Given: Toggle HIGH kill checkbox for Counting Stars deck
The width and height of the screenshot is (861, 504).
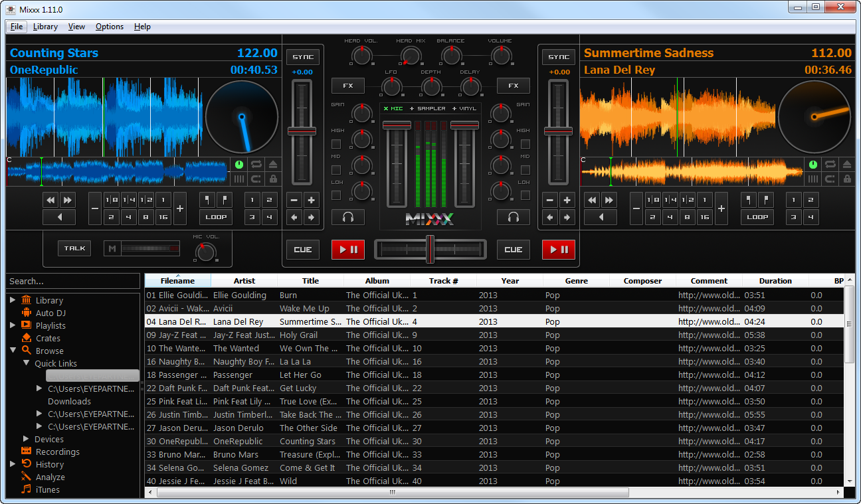Looking at the screenshot, I should [x=336, y=144].
